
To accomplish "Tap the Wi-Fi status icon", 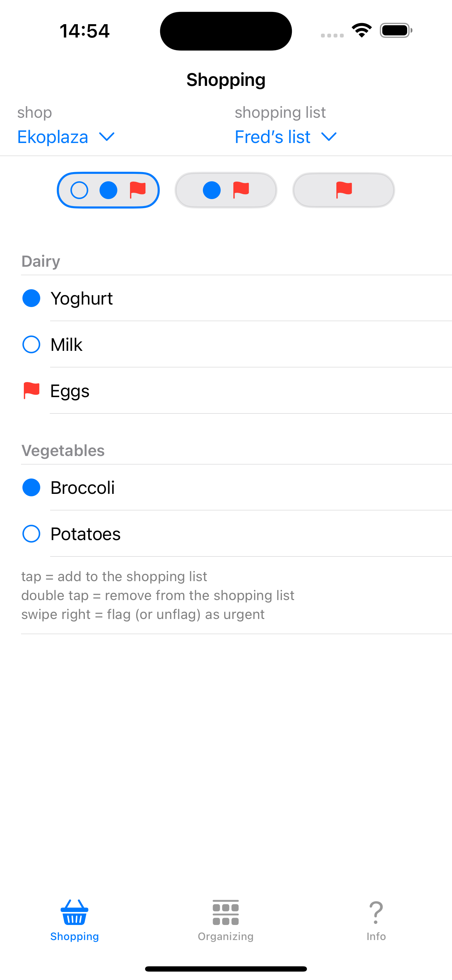I will point(362,30).
